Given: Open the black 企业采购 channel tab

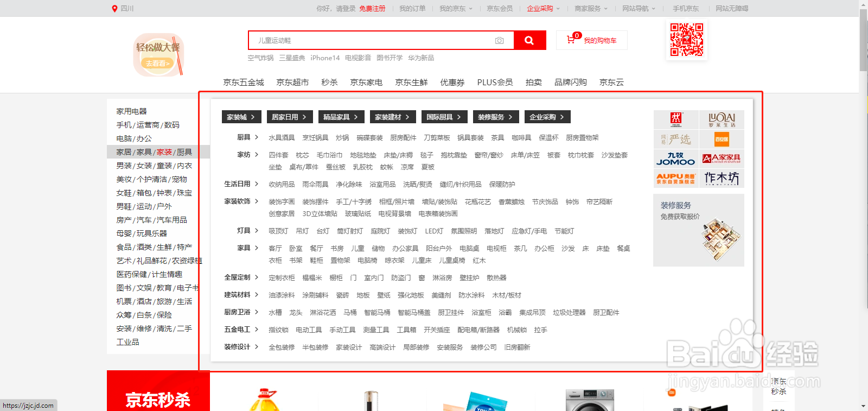Looking at the screenshot, I should (547, 117).
